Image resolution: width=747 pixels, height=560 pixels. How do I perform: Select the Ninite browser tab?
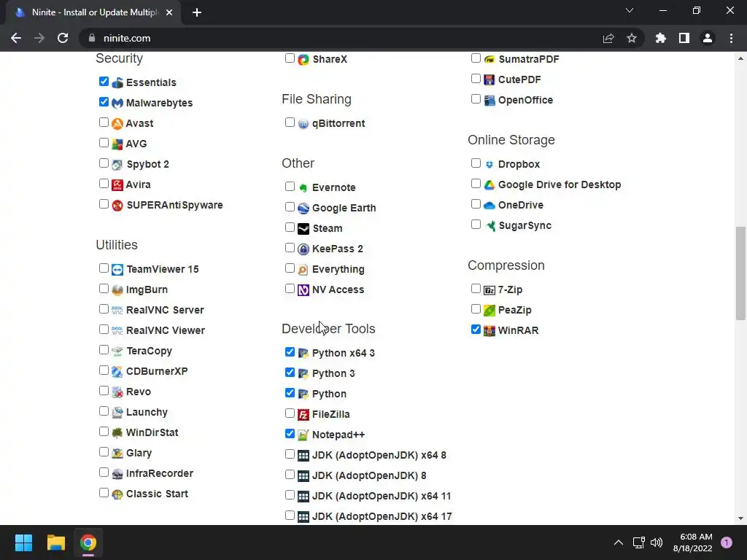(93, 12)
